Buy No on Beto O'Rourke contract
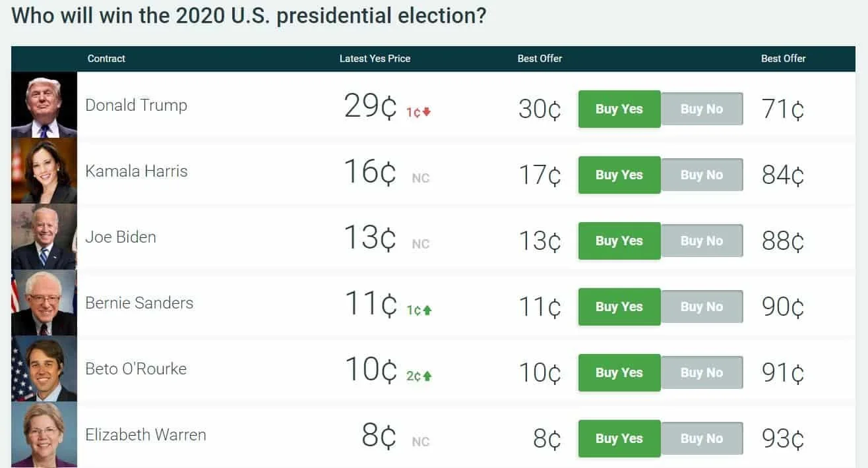This screenshot has height=468, width=868. click(x=702, y=372)
